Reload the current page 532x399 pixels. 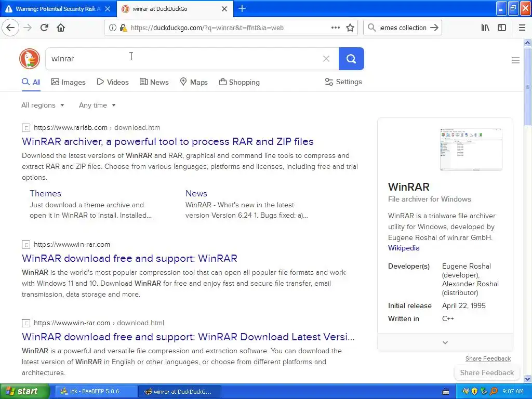click(x=45, y=28)
